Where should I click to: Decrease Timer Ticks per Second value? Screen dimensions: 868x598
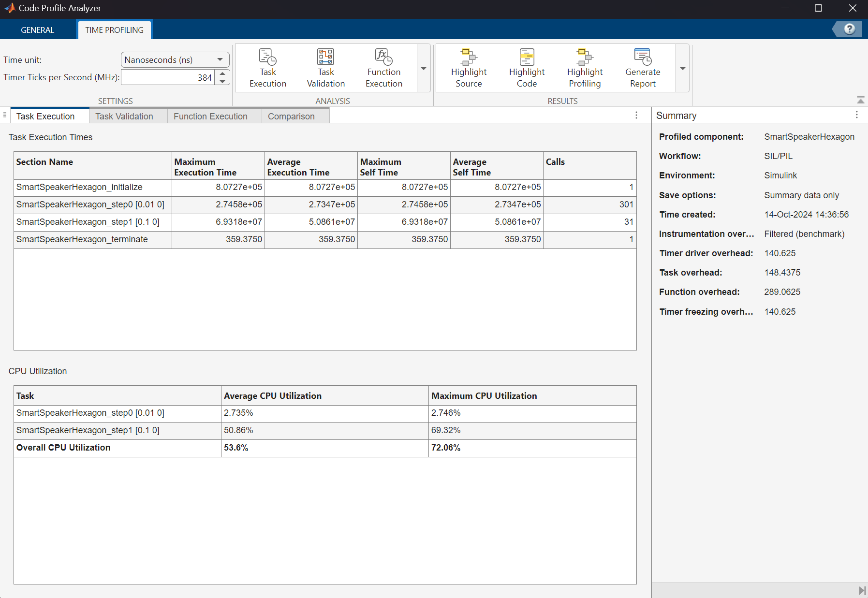pos(222,81)
